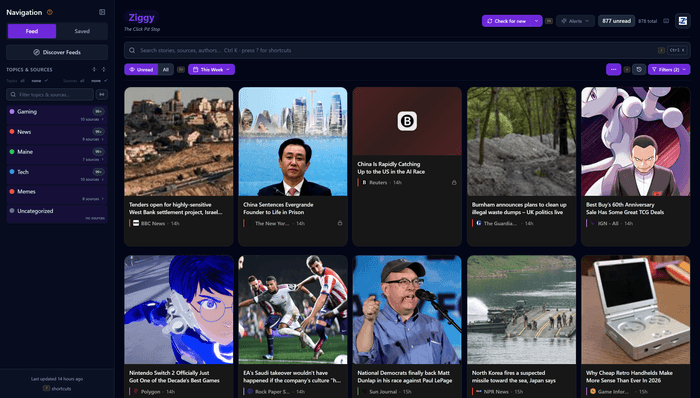Viewport: 700px width, 398px height.
Task: Open the Alerts dropdown
Action: pyautogui.click(x=575, y=21)
